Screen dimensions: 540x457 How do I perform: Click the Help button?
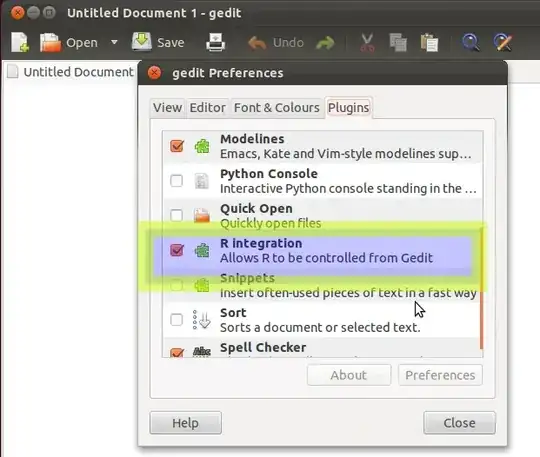(186, 423)
